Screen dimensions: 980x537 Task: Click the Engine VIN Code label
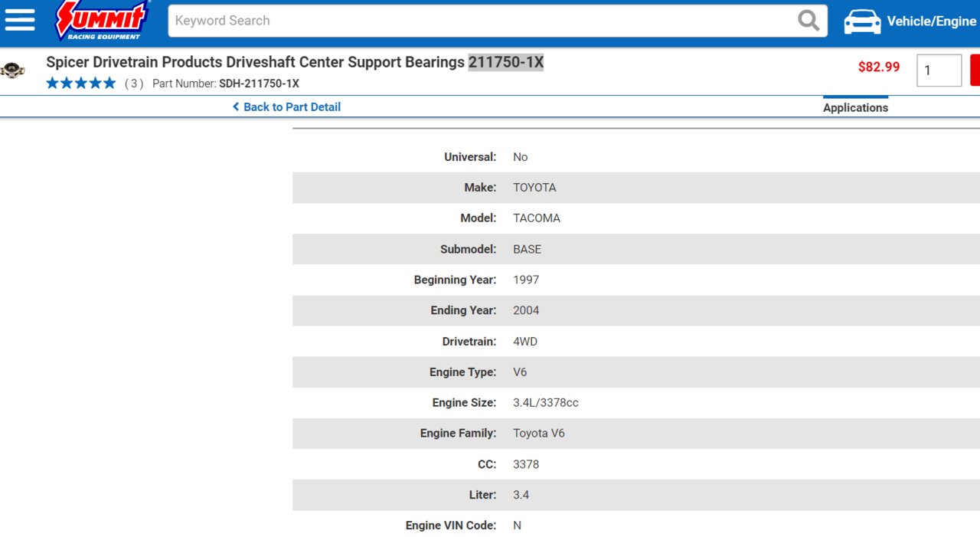(x=451, y=526)
